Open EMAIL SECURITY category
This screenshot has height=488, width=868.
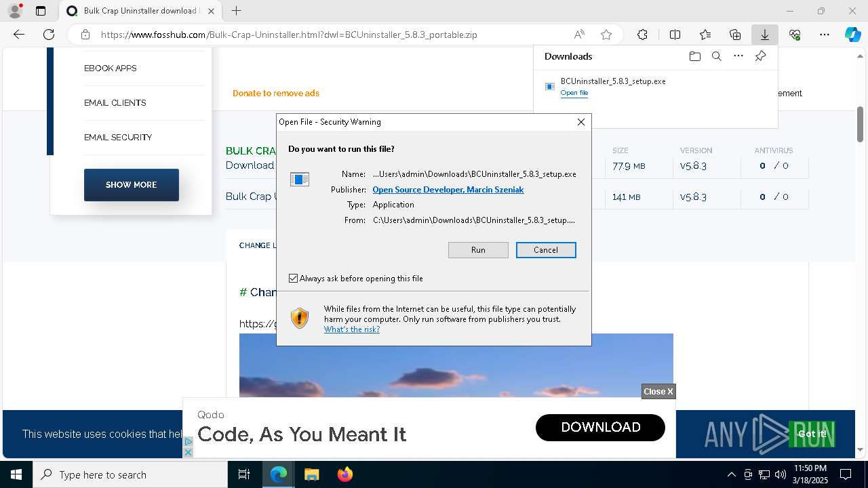118,138
